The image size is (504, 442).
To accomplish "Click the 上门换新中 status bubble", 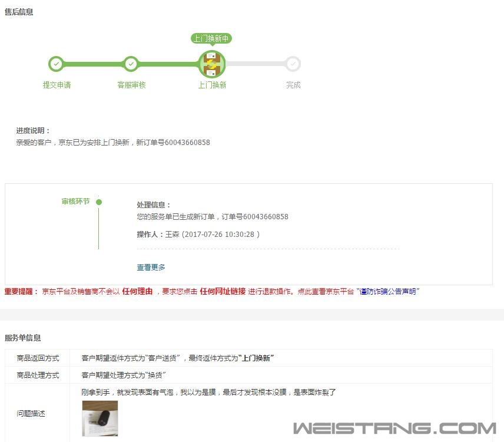I will click(x=211, y=39).
